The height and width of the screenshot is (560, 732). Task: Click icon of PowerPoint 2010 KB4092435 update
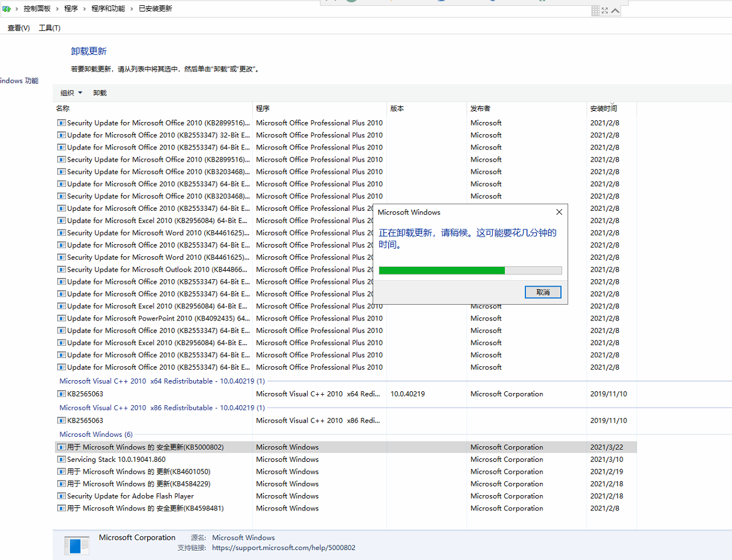point(61,318)
